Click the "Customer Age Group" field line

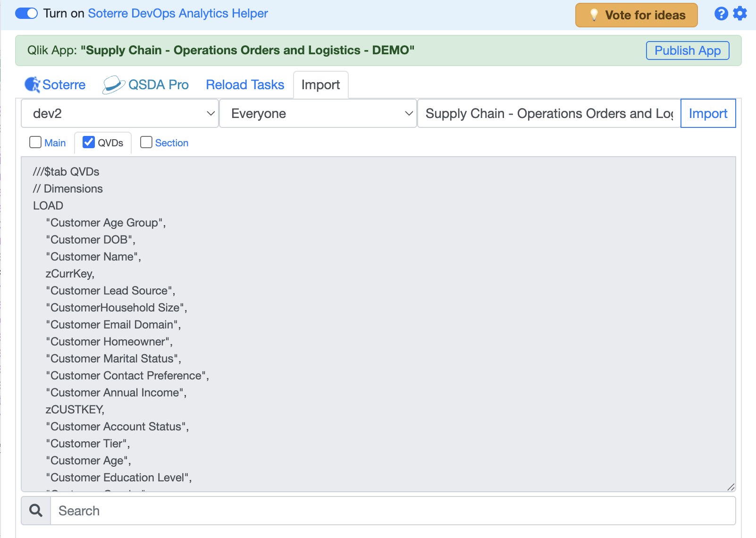(106, 223)
